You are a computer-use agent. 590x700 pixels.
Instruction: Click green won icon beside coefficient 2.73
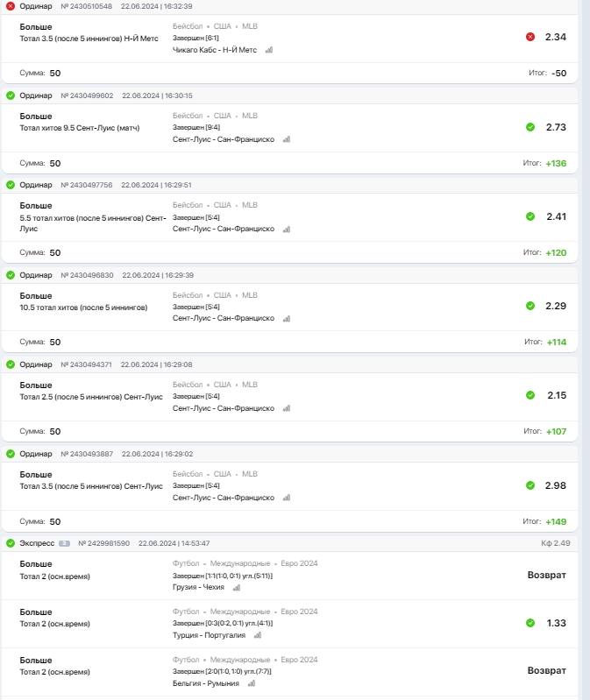530,127
